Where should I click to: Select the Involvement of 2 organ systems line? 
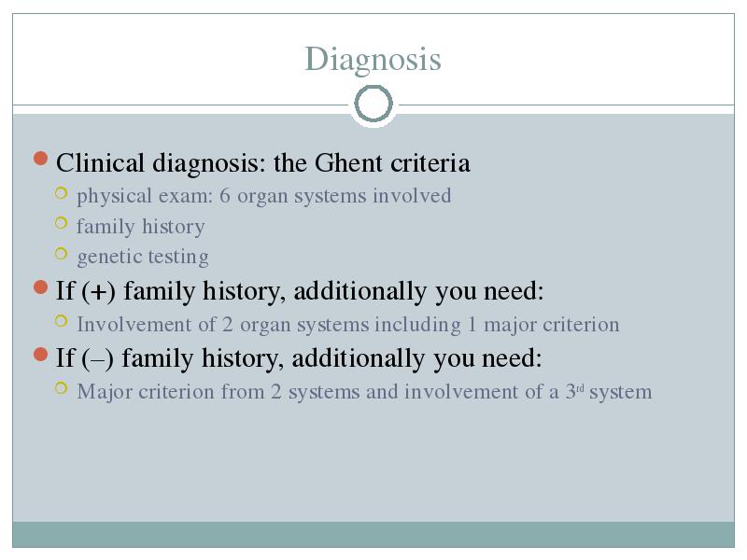pos(347,325)
